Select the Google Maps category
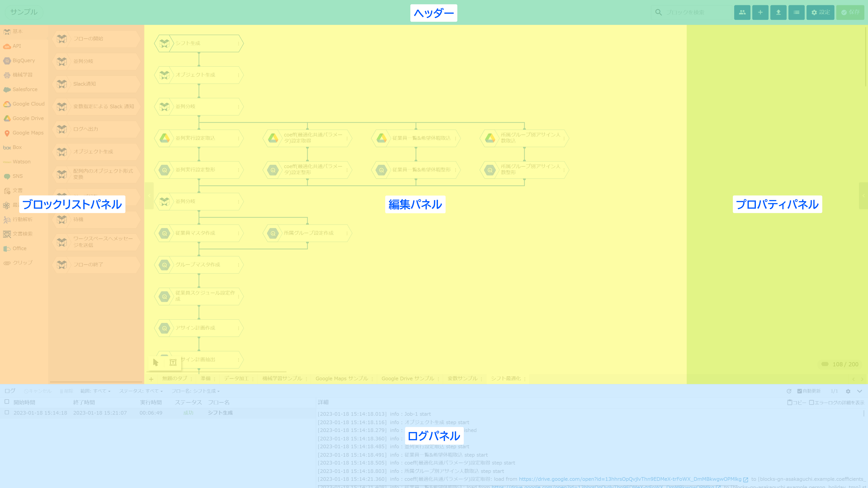This screenshot has height=488, width=868. tap(24, 133)
